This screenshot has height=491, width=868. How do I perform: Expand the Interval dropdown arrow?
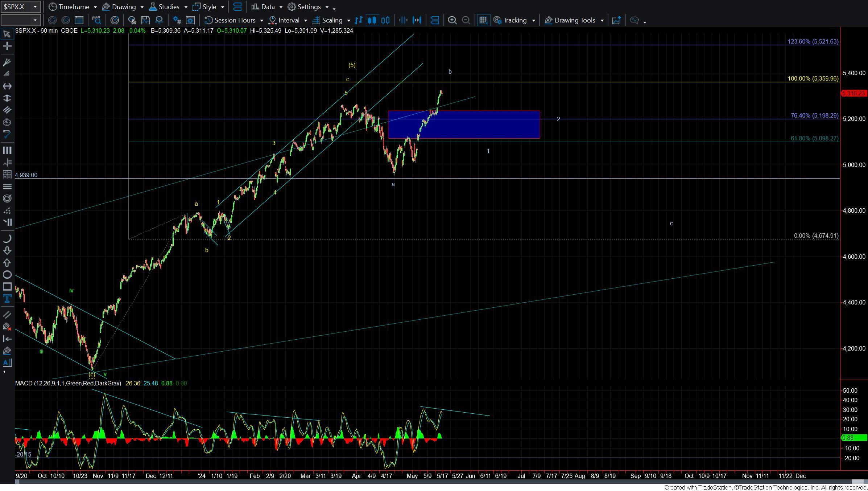(305, 21)
